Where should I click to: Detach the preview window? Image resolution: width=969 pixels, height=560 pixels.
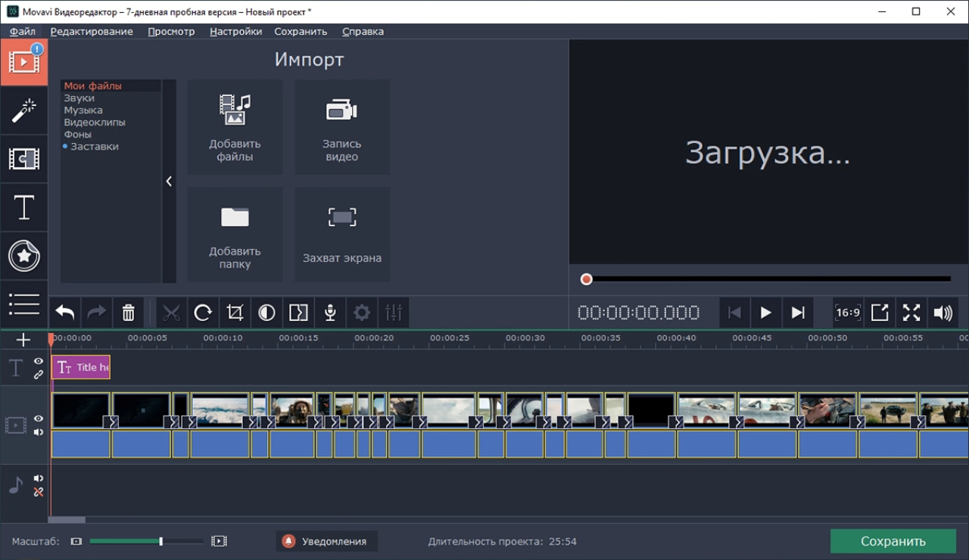click(880, 313)
